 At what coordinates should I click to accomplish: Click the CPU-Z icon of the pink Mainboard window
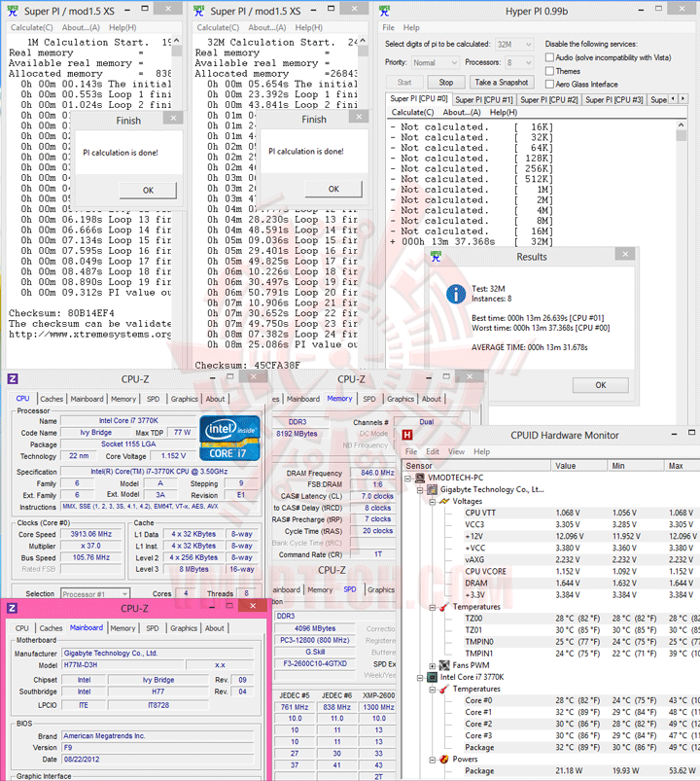point(13,608)
